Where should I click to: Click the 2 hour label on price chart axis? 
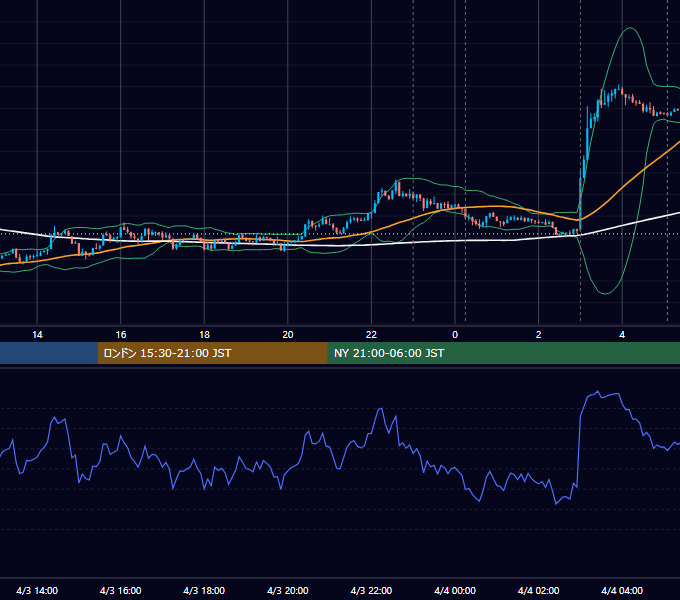[x=538, y=335]
